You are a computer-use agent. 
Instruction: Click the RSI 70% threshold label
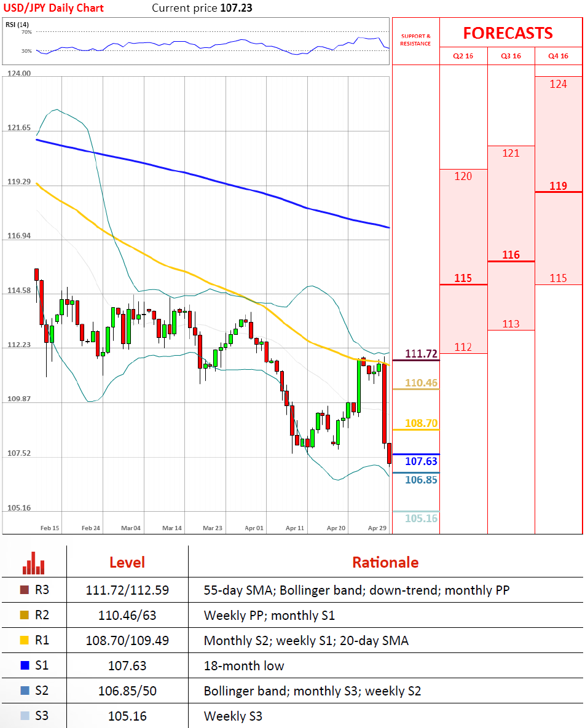[26, 32]
